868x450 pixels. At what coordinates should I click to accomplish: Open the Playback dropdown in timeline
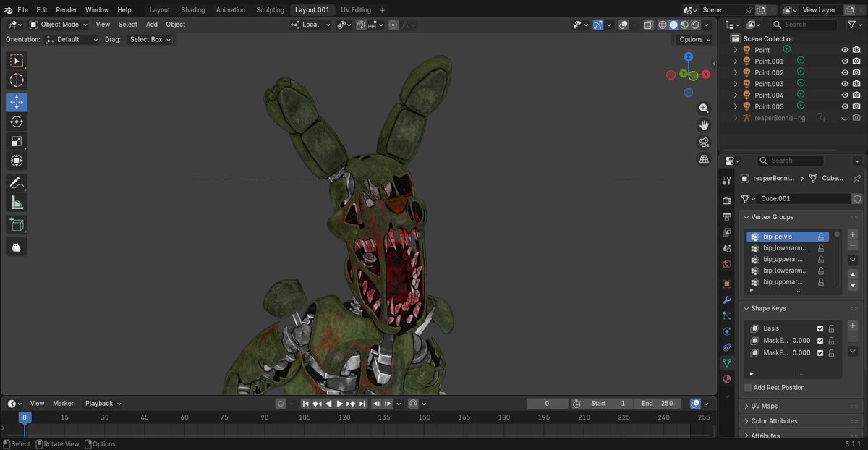(103, 403)
